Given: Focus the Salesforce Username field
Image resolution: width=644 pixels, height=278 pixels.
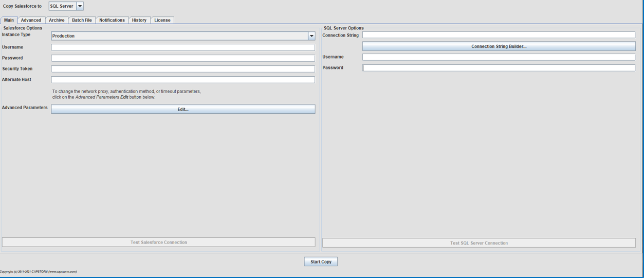Looking at the screenshot, I should tap(183, 47).
